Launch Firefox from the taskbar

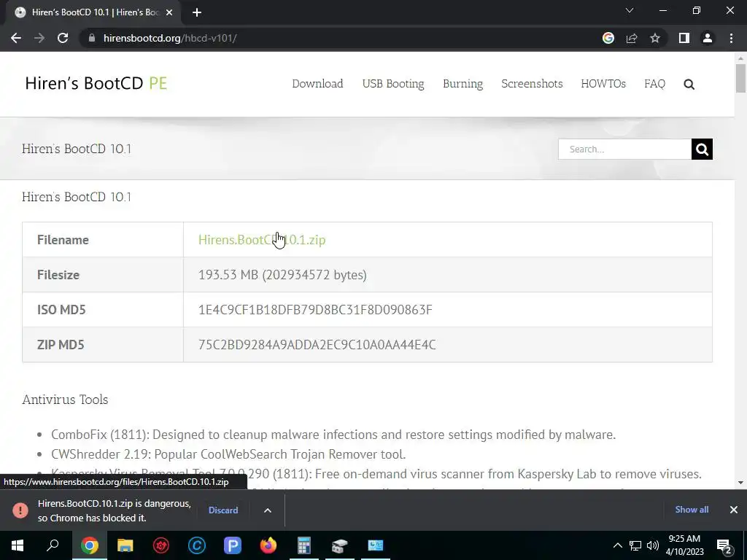click(x=268, y=545)
